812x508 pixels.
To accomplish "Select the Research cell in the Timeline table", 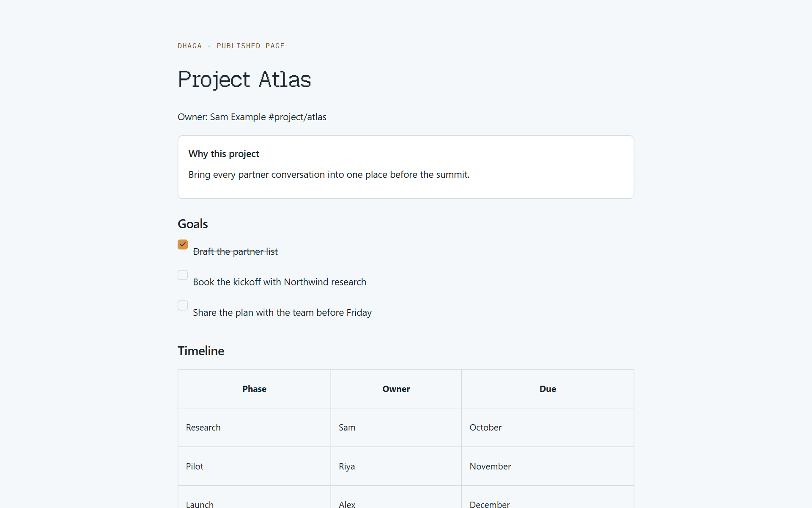I will click(x=254, y=428).
